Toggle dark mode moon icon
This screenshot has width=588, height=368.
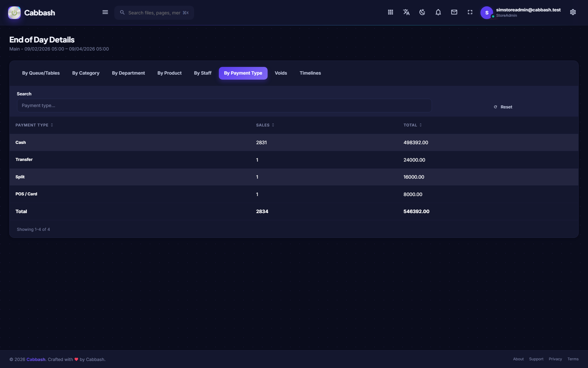[422, 12]
